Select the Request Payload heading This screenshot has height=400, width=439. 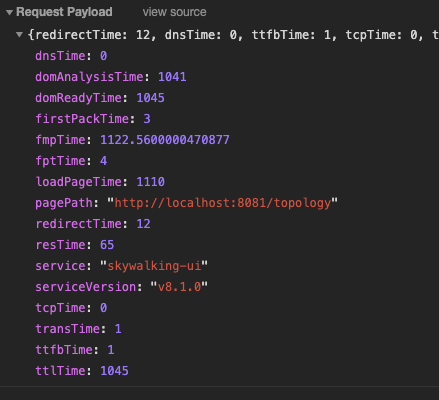click(x=64, y=12)
